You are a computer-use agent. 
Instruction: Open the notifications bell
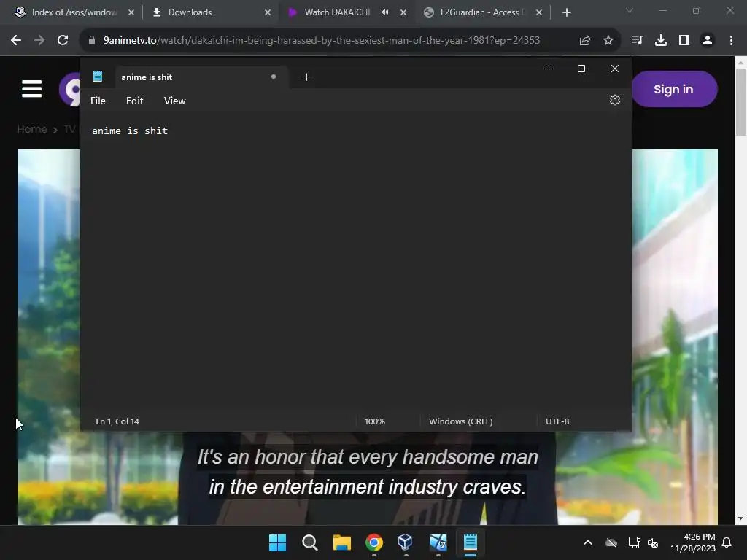(x=727, y=542)
